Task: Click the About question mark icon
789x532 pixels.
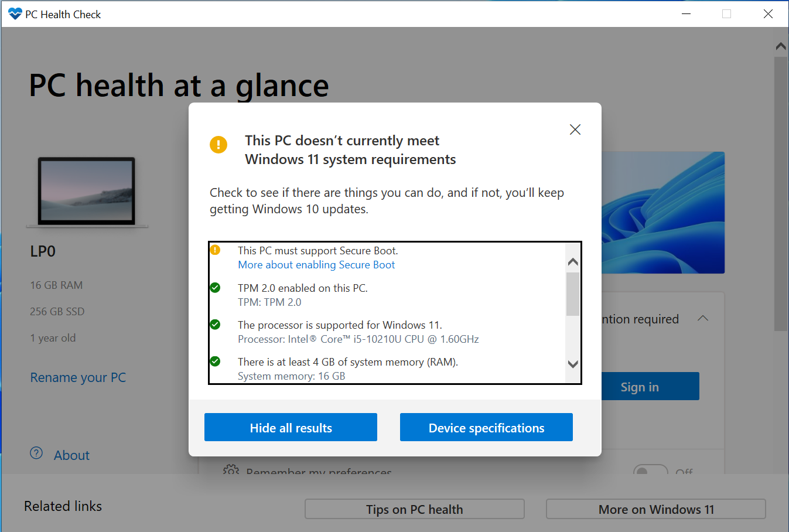Action: click(36, 453)
